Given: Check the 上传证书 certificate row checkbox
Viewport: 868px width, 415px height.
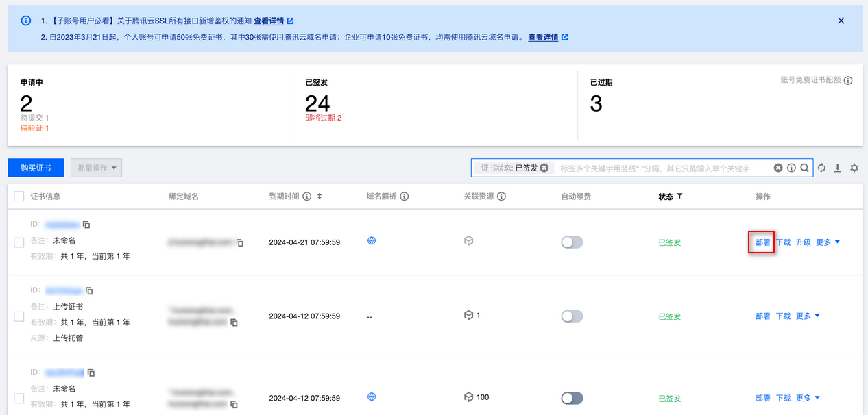Looking at the screenshot, I should pos(19,316).
